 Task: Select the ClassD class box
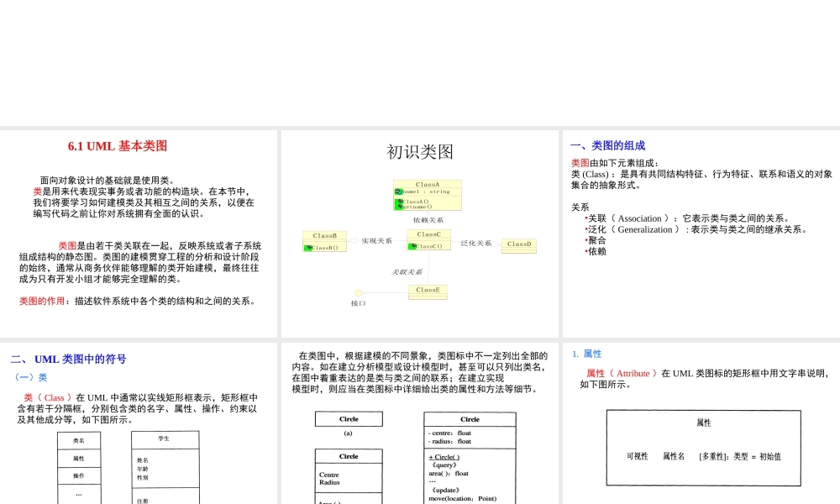(x=518, y=244)
